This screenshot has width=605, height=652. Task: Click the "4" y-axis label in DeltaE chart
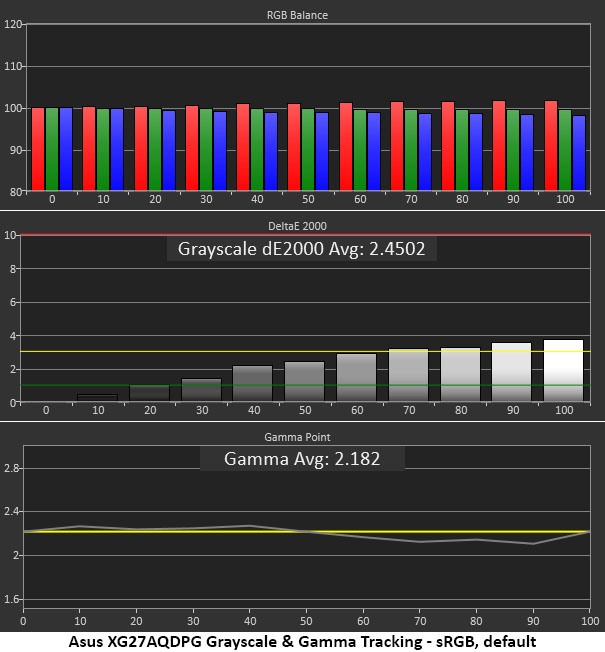click(x=13, y=336)
